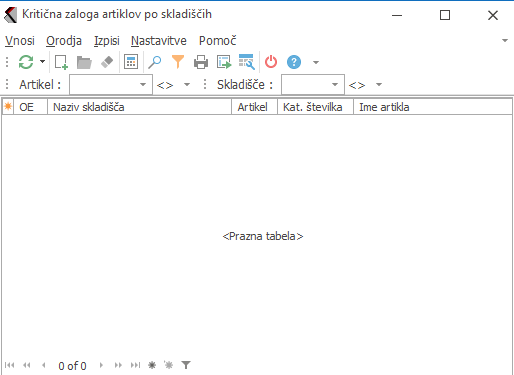Open the Refresh dropdown arrow

[x=42, y=62]
